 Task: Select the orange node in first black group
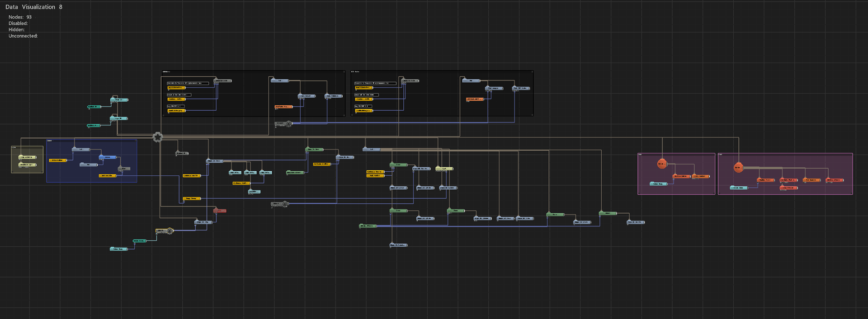pos(284,107)
